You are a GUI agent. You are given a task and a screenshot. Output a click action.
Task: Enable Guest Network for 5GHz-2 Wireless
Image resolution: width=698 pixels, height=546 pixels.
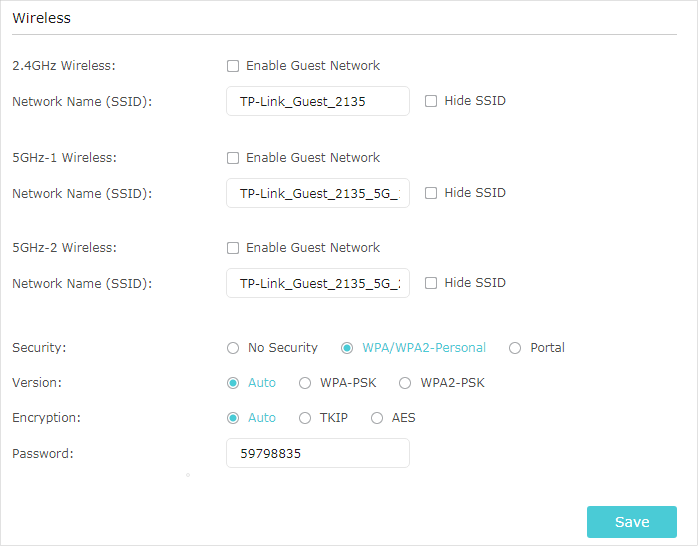pyautogui.click(x=233, y=248)
